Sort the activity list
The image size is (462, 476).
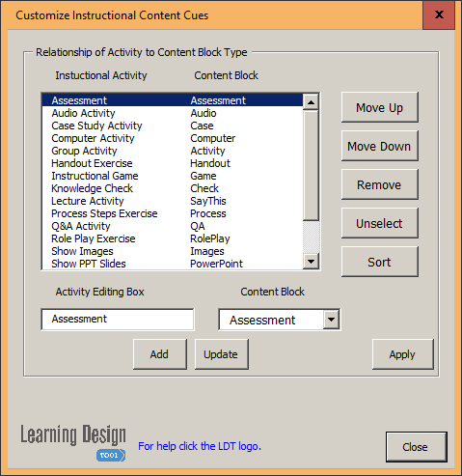(x=380, y=262)
